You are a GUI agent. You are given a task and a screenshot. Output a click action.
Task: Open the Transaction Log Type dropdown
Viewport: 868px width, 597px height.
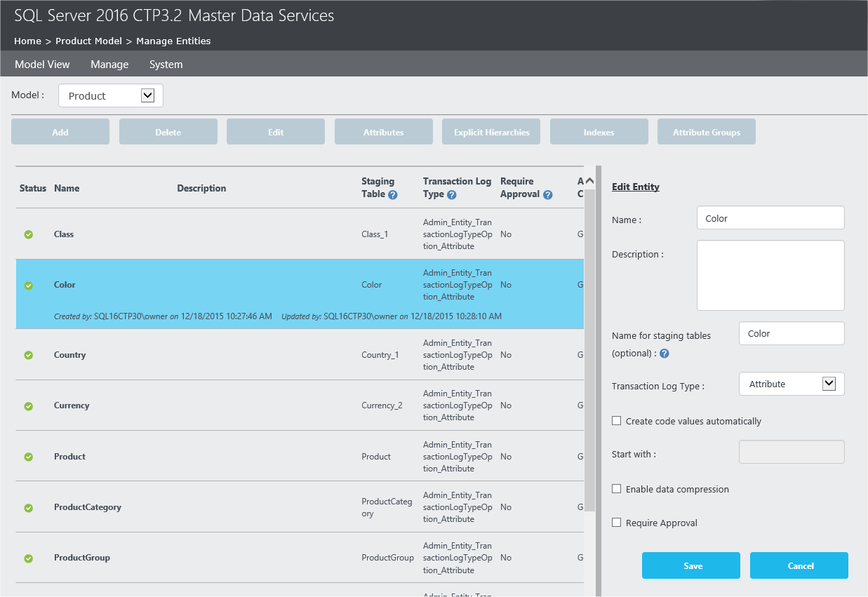829,384
